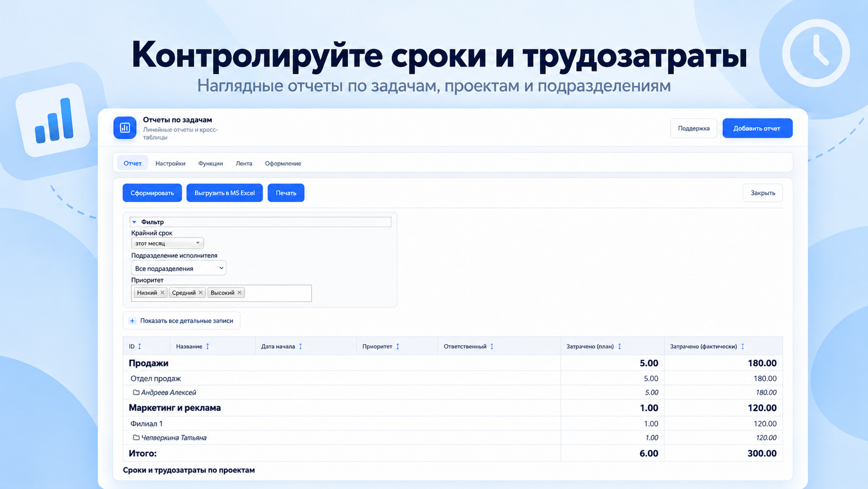Click the Итого total label
The width and height of the screenshot is (868, 489).
coord(143,453)
